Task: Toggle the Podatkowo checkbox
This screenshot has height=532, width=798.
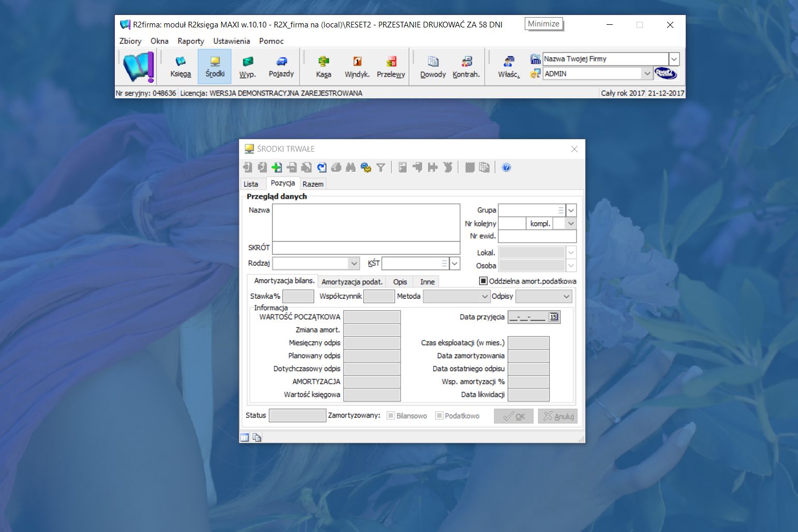Action: click(x=439, y=416)
